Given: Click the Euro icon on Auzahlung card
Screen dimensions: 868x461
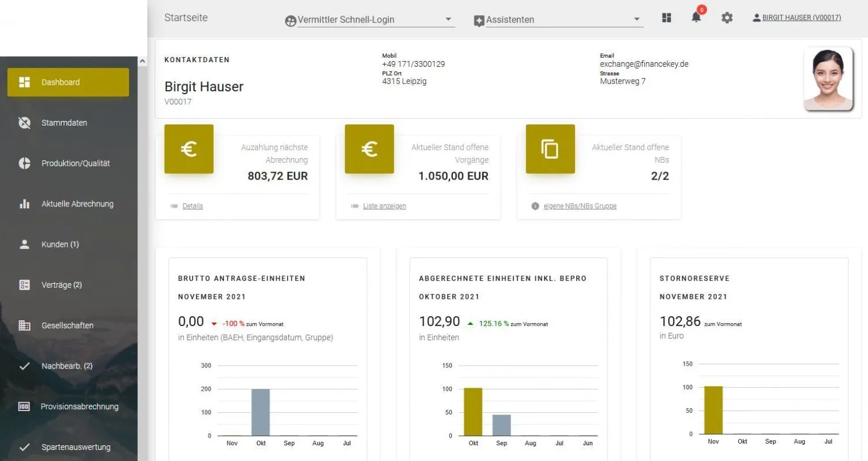Looking at the screenshot, I should click(x=189, y=149).
